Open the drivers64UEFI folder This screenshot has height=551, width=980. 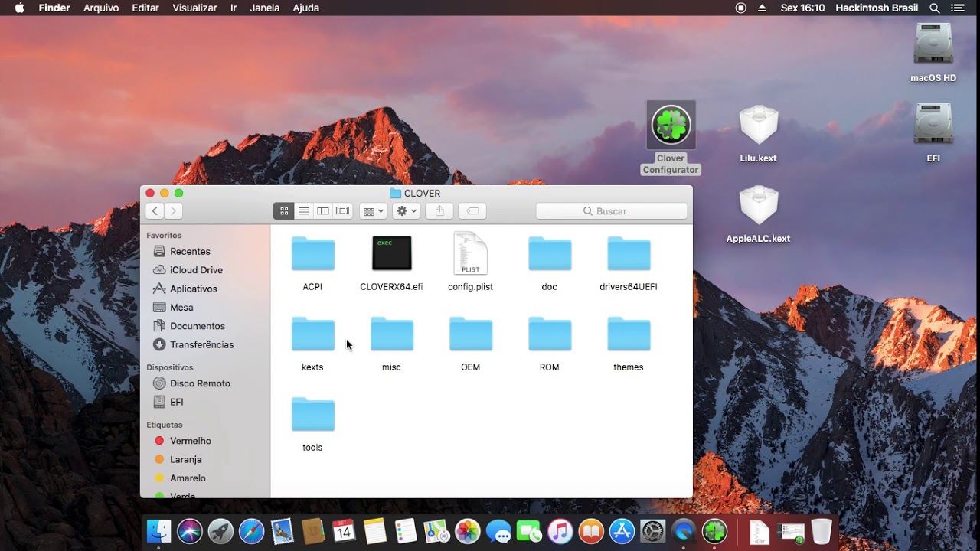pyautogui.click(x=629, y=254)
